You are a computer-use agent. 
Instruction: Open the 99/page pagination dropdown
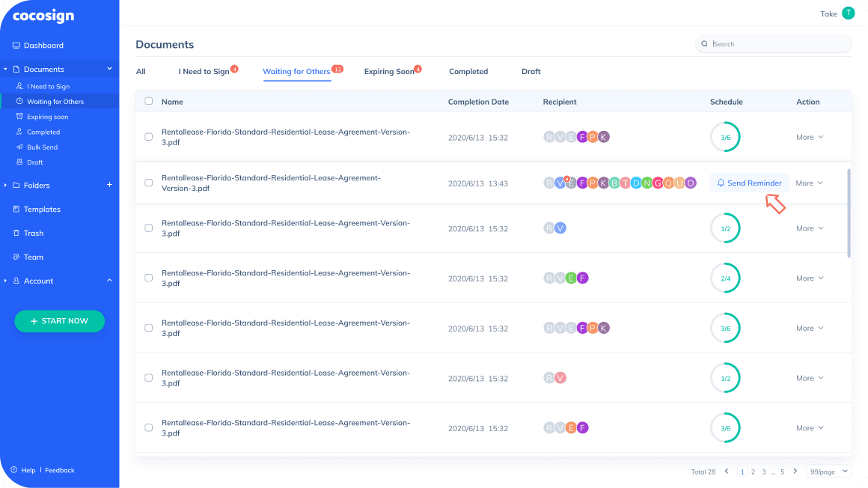(x=829, y=472)
